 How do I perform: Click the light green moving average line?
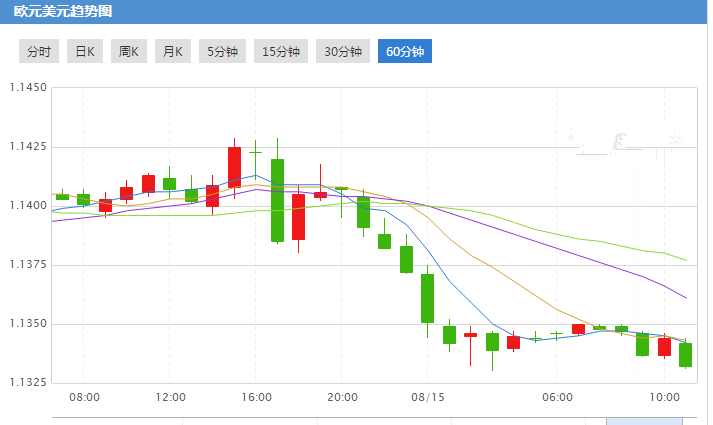(x=560, y=233)
